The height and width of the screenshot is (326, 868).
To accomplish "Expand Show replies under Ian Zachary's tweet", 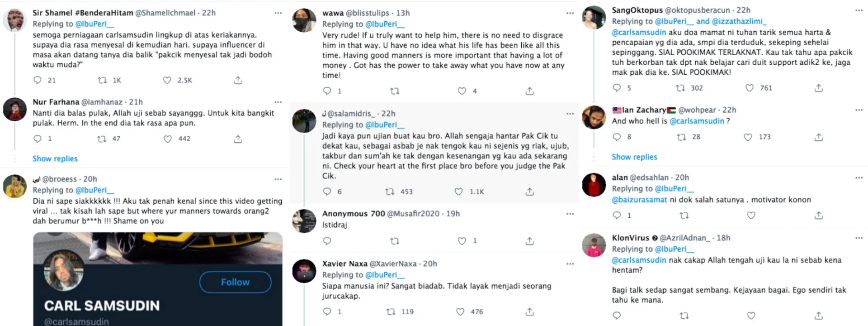I will point(634,157).
